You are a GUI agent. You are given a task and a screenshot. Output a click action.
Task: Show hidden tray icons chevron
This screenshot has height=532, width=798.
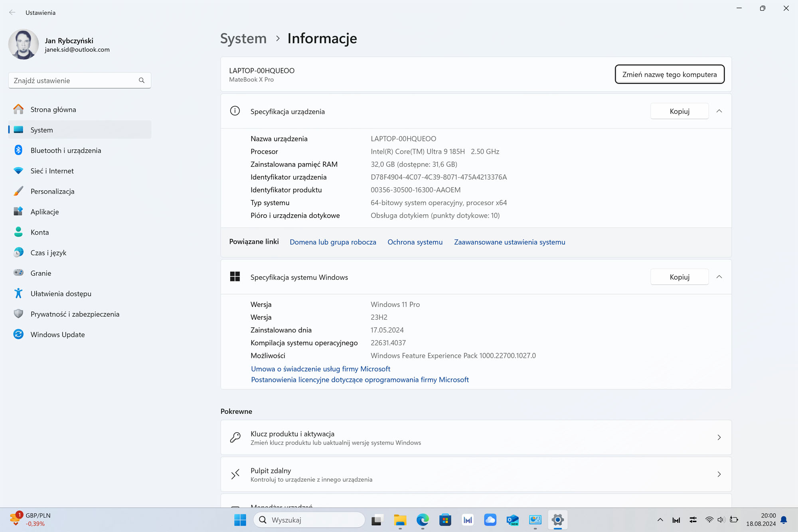pos(660,520)
